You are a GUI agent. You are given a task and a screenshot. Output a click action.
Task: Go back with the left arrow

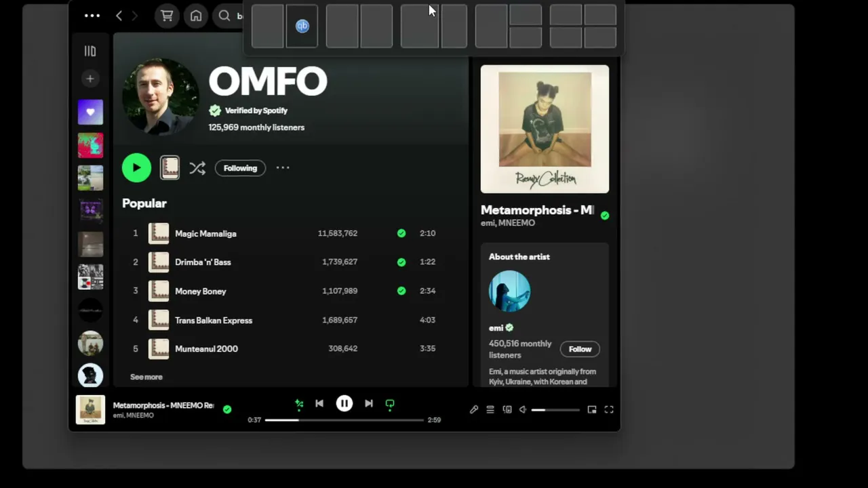[x=119, y=16]
